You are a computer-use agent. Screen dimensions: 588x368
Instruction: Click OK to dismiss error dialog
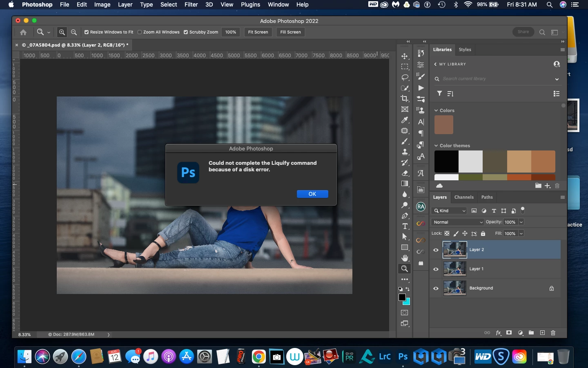[312, 194]
